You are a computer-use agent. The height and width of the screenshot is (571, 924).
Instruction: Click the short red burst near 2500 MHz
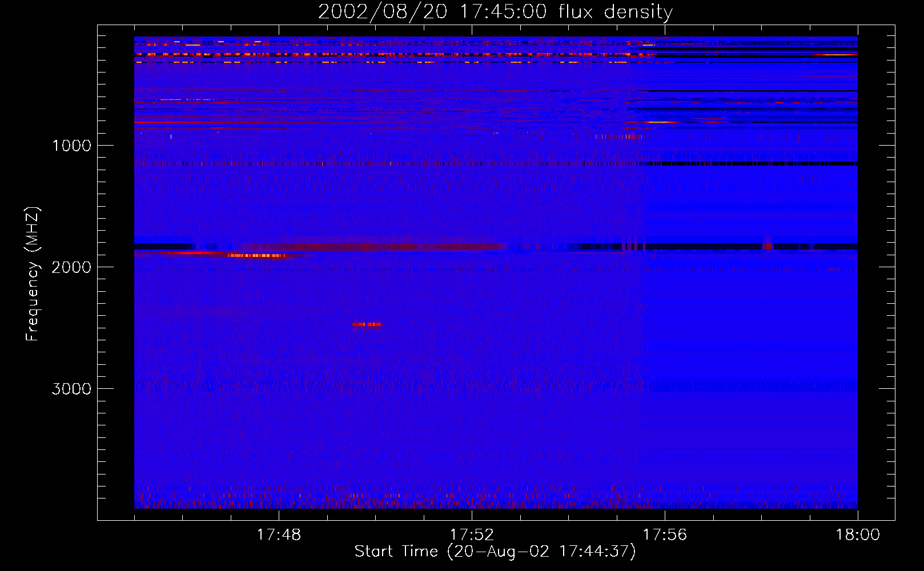click(x=367, y=324)
